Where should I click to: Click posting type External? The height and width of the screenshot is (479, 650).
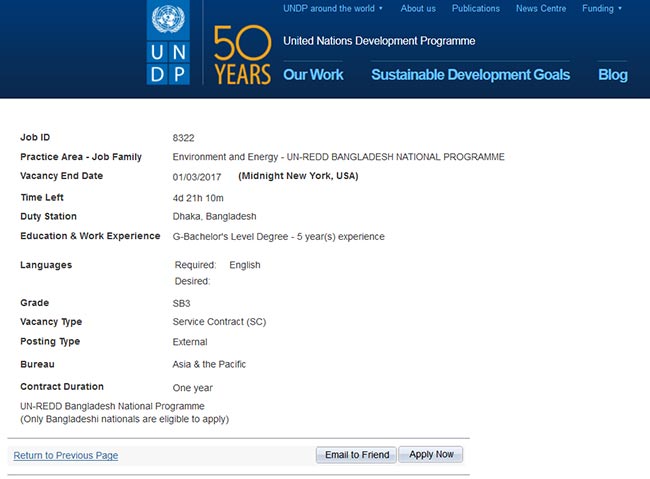[190, 342]
